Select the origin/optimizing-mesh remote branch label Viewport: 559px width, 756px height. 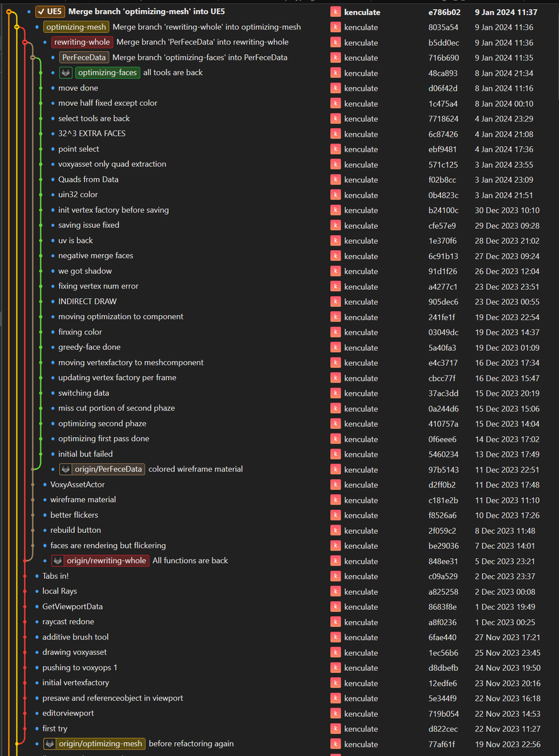point(95,744)
